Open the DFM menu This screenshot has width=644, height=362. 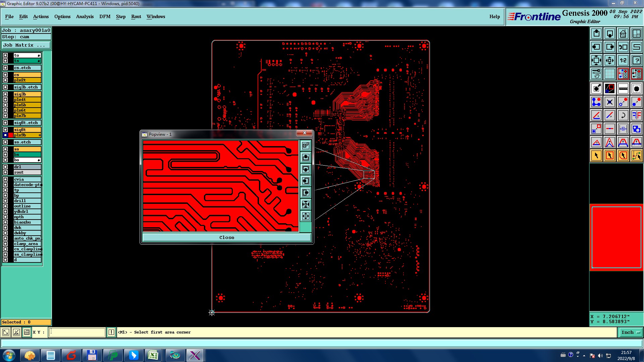click(x=105, y=16)
